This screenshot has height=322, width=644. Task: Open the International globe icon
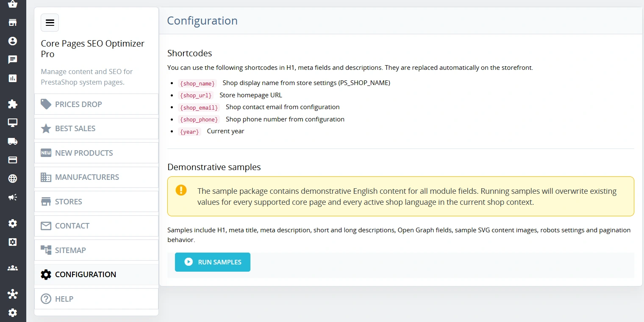13,179
